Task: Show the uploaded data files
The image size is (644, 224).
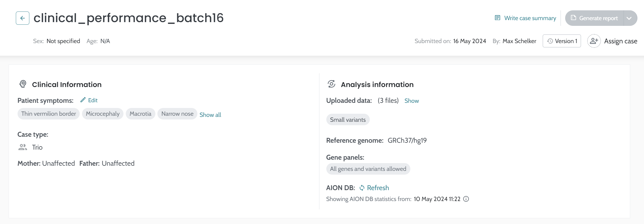Action: [x=411, y=101]
